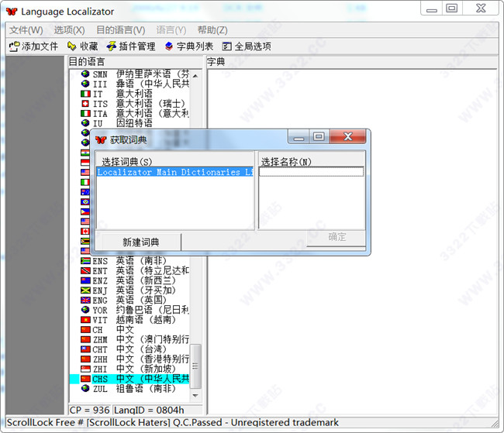Viewport: 504px width, 433px height.
Task: Click flag icon of ZHM 澳门 row
Action: click(85, 339)
